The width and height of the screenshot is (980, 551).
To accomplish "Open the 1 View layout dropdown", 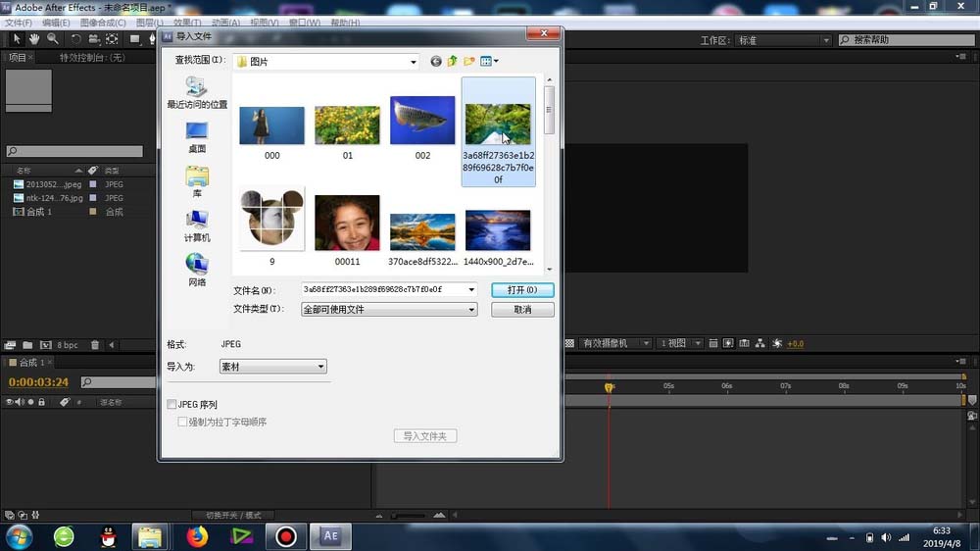I will pos(680,343).
